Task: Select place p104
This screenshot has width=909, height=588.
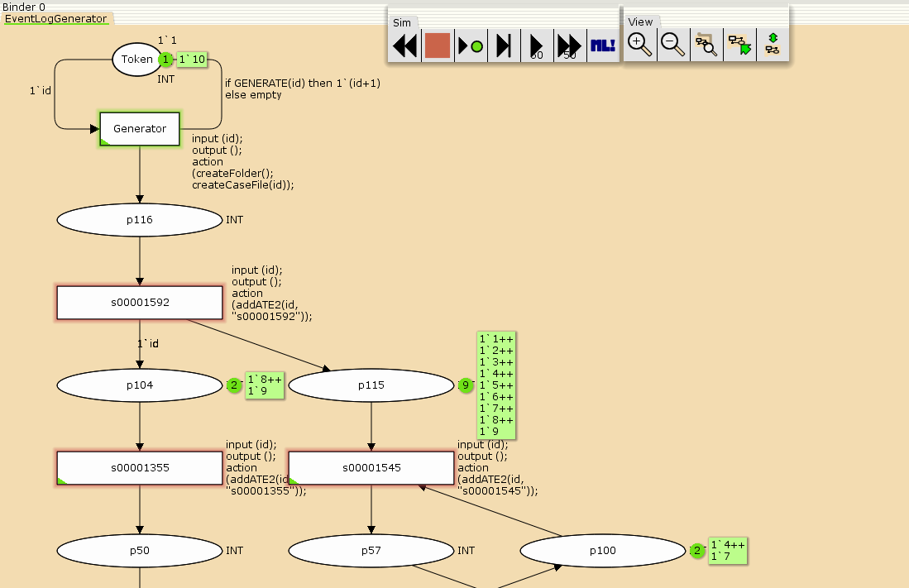Action: coord(140,385)
